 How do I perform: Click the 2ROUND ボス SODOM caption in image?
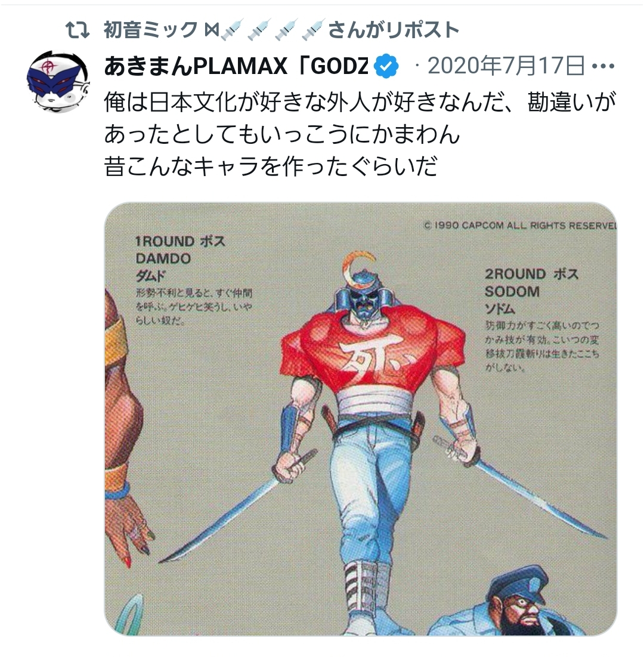[x=532, y=291]
